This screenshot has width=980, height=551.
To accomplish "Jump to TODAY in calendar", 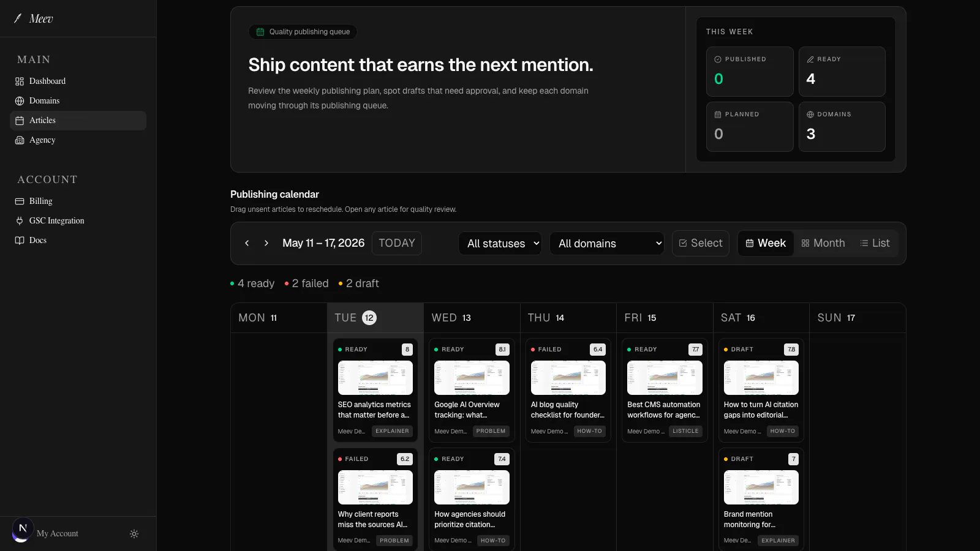I will point(397,243).
